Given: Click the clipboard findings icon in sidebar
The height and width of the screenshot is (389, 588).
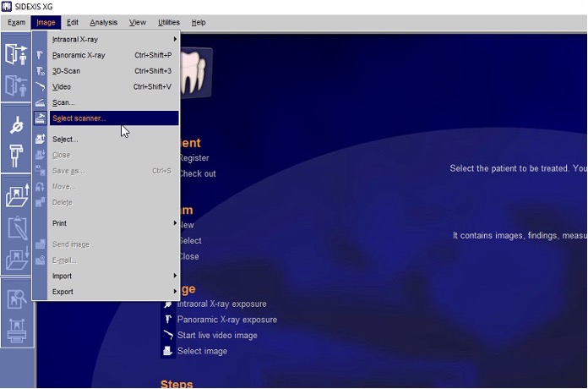Looking at the screenshot, I should [x=18, y=227].
